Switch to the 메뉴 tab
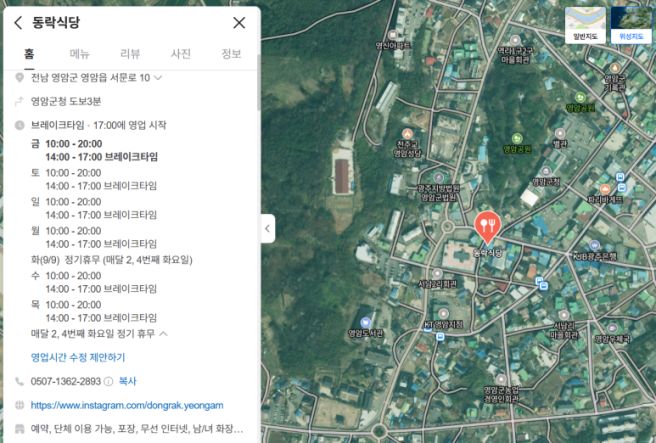 click(79, 54)
